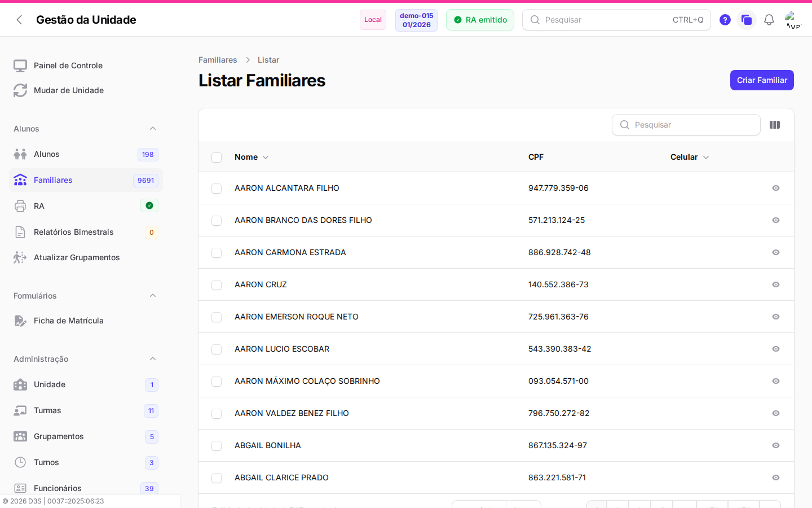Click the Atualizar Grupamentos icon
This screenshot has width=812, height=508.
20,257
